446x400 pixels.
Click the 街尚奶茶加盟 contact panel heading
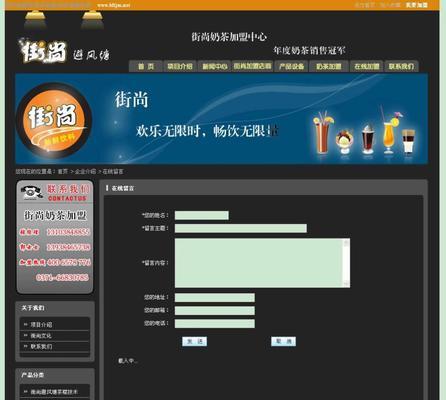click(x=55, y=216)
